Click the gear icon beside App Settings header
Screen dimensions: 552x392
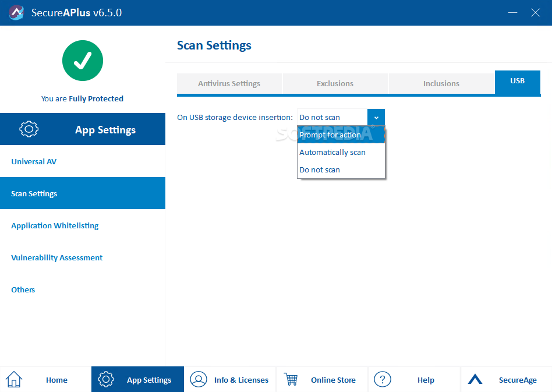[29, 129]
